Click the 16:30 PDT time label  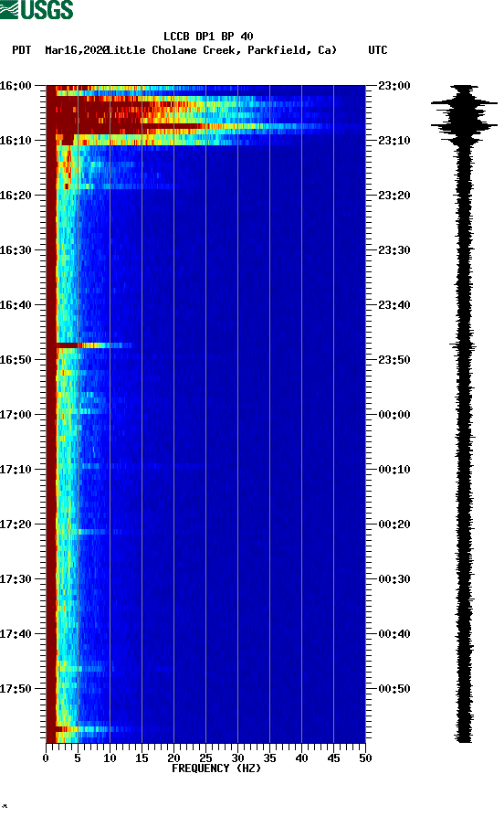pyautogui.click(x=16, y=249)
